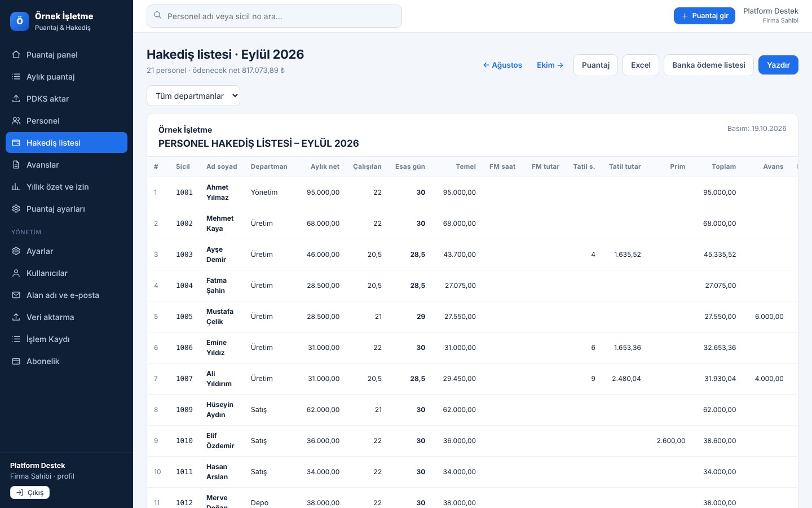812x508 pixels.
Task: Click the Veri aktarma upload icon
Action: click(16, 317)
